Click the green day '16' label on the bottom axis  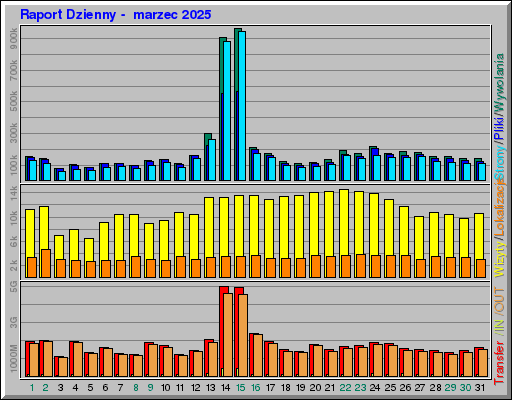[255, 388]
